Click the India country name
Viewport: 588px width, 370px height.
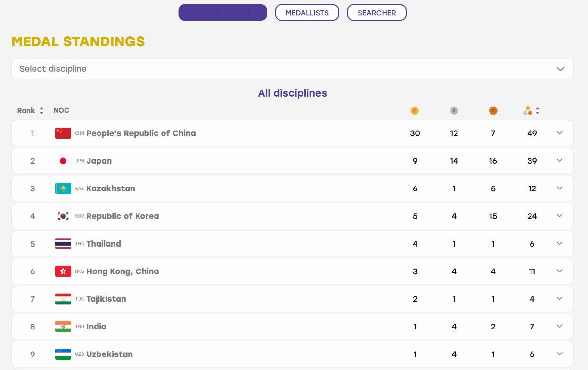96,326
